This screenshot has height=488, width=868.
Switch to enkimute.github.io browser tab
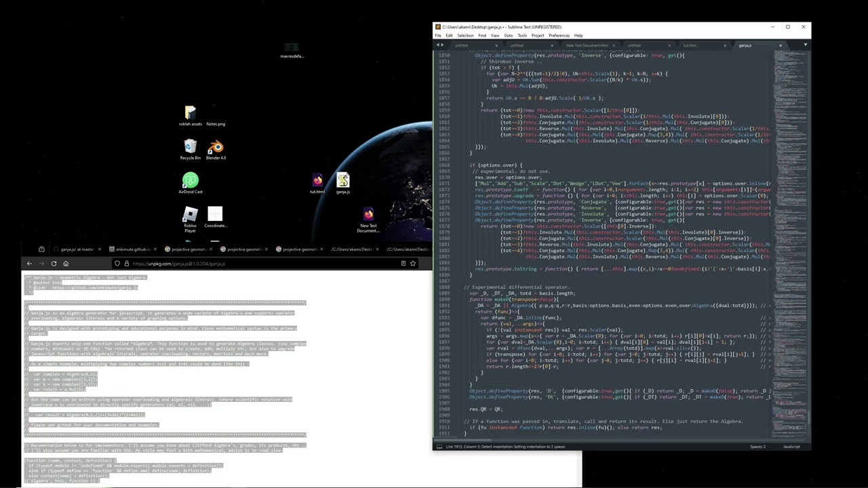(x=132, y=249)
